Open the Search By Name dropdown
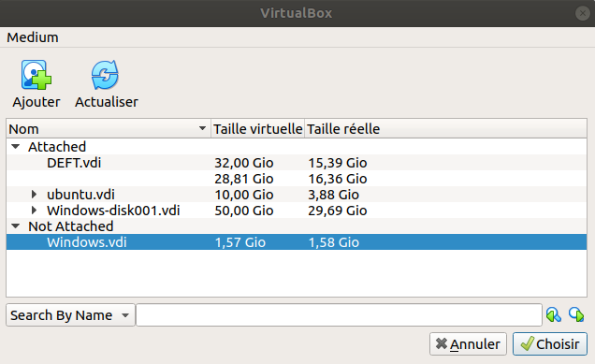This screenshot has height=364, width=595. coord(70,315)
